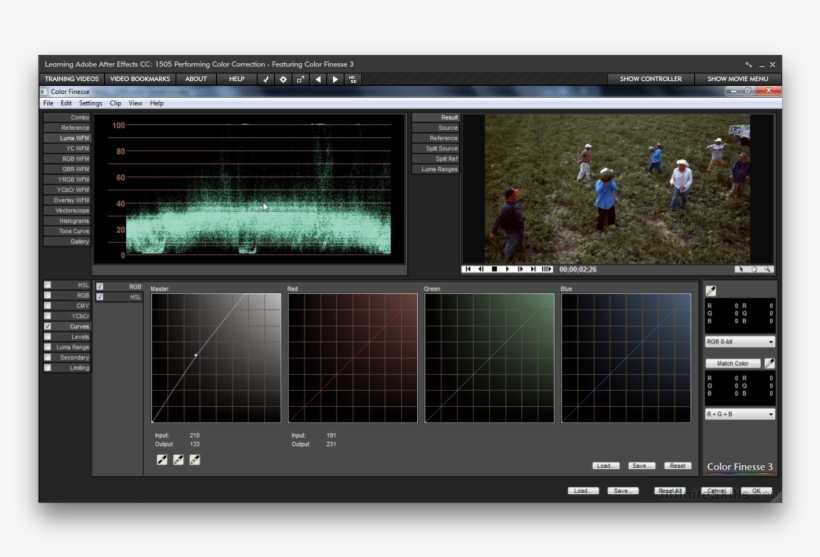
Task: Toggle the HD/SD quality icon
Action: tap(352, 79)
